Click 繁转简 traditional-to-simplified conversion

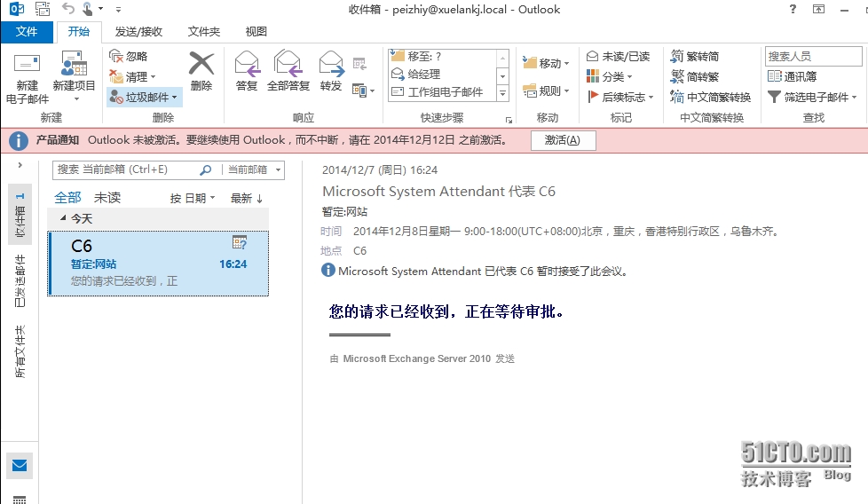coord(694,56)
